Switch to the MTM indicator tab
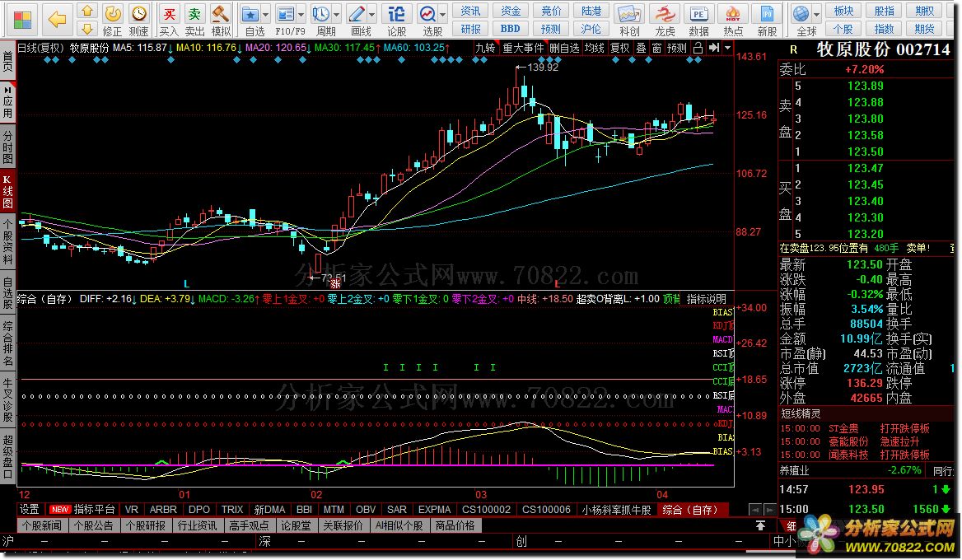The image size is (962, 560). tap(334, 509)
